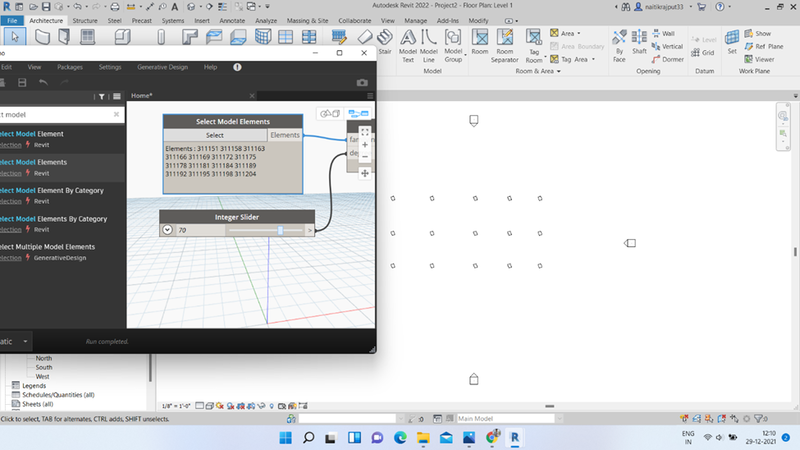Open the work plane Viewer
This screenshot has height=450, width=800.
759,59
